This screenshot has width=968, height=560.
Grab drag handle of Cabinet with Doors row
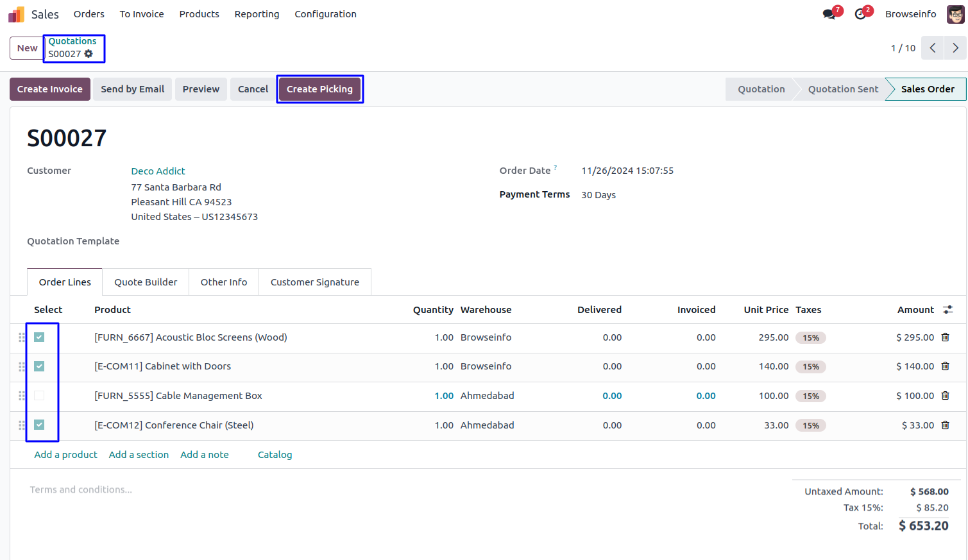coord(22,367)
